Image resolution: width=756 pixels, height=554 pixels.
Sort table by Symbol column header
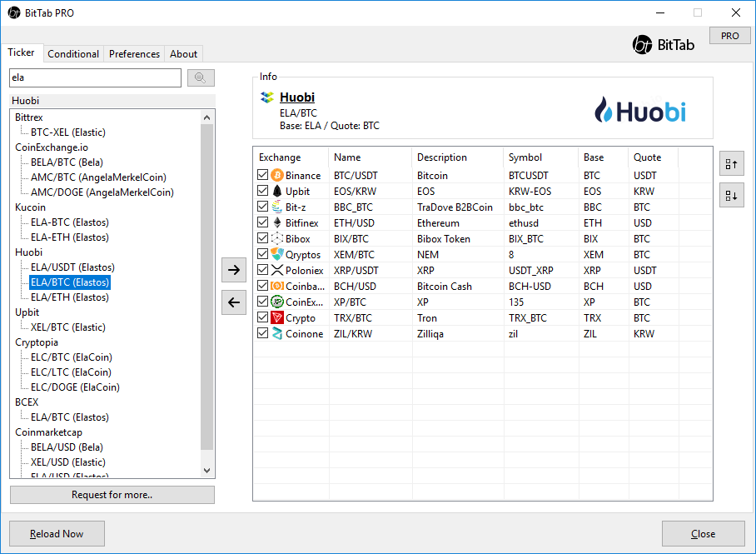541,157
